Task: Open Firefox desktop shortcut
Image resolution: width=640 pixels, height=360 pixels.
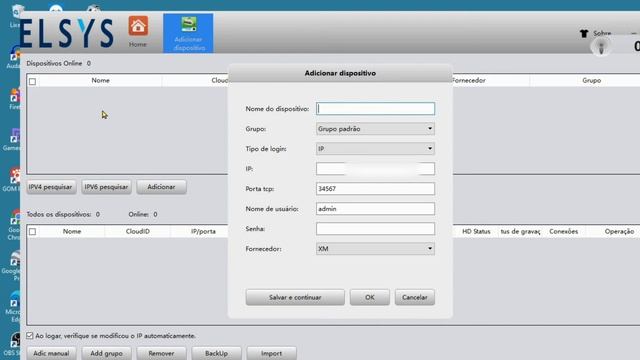Action: [15, 100]
